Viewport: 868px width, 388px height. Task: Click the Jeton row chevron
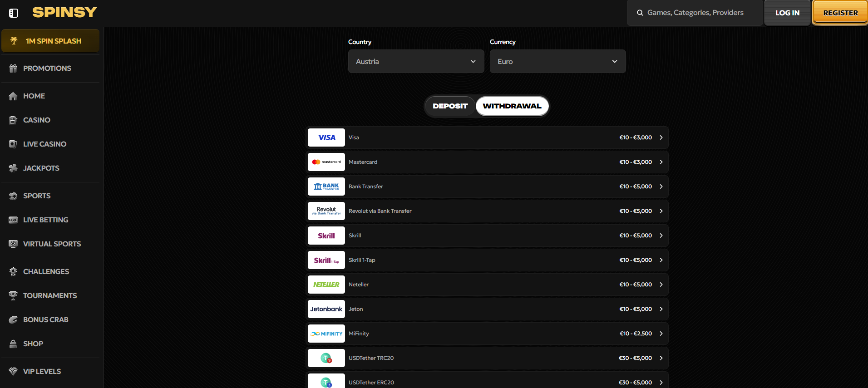(661, 309)
